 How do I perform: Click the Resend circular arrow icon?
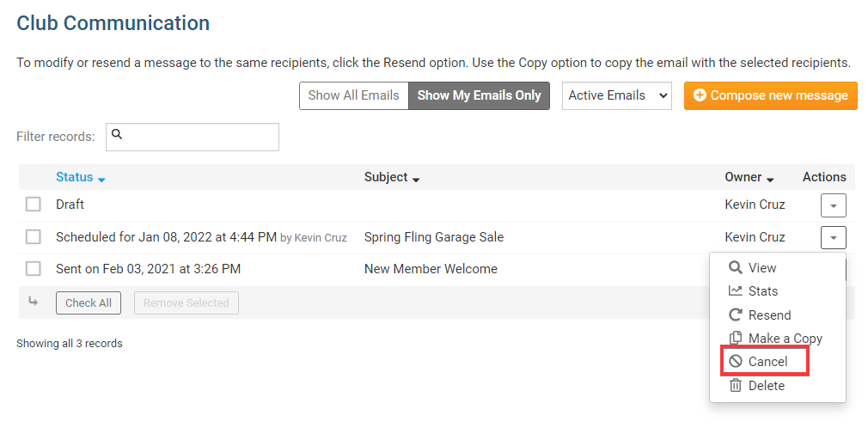(x=735, y=315)
